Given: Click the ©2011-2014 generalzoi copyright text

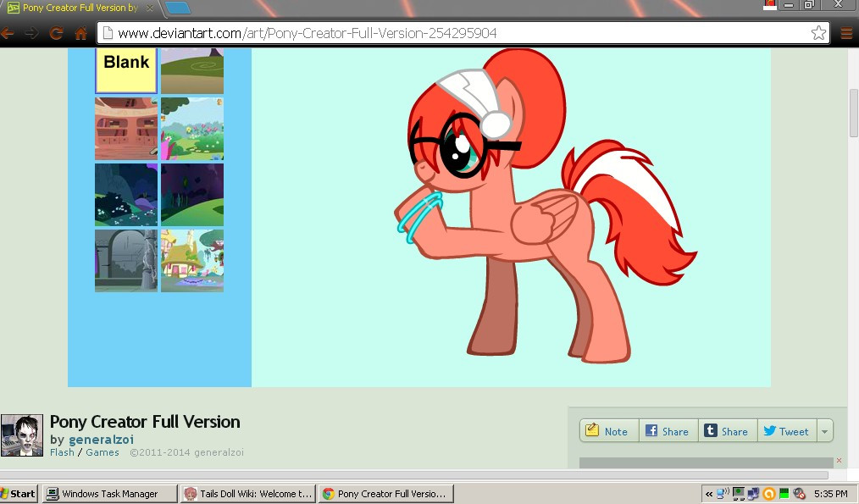Looking at the screenshot, I should (187, 452).
